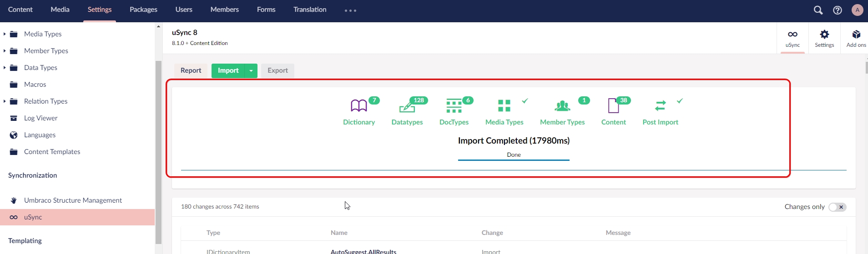Open the Packages section
Screen dimensions: 868x254
tap(143, 10)
